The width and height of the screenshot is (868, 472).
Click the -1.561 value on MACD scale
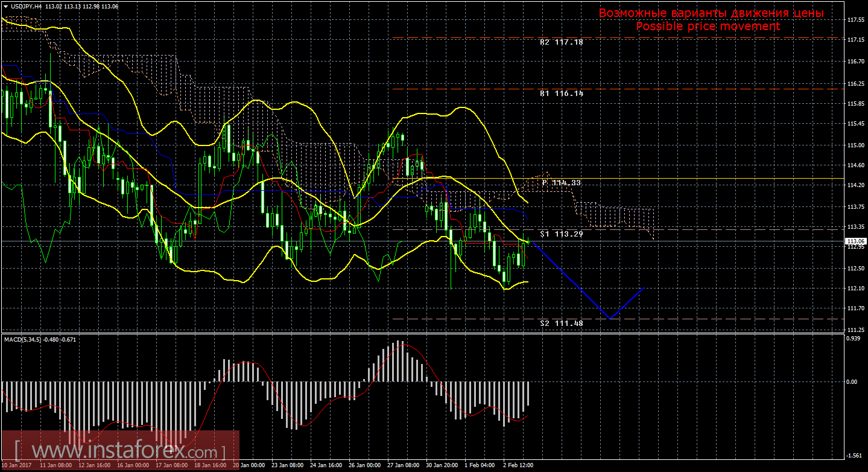point(854,456)
